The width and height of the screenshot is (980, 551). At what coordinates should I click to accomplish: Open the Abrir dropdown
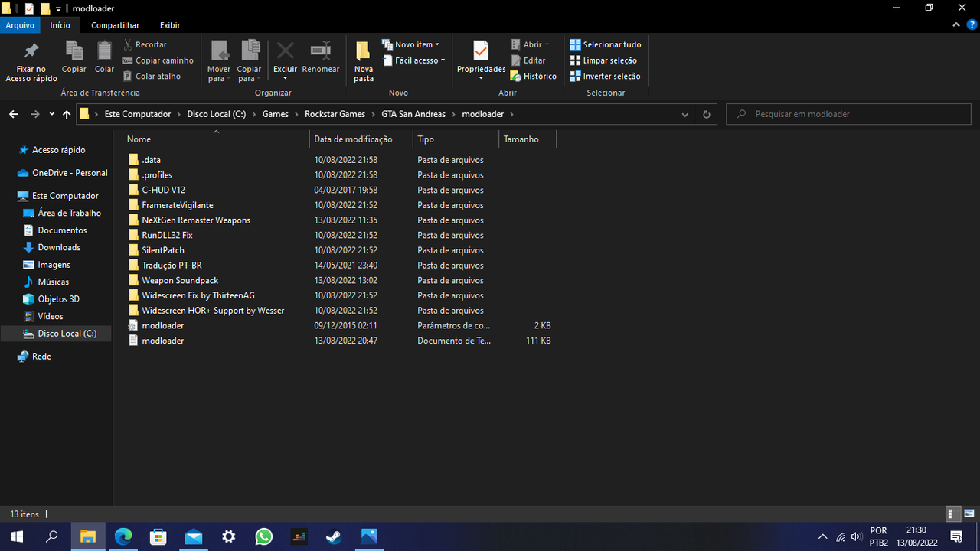[x=531, y=44]
